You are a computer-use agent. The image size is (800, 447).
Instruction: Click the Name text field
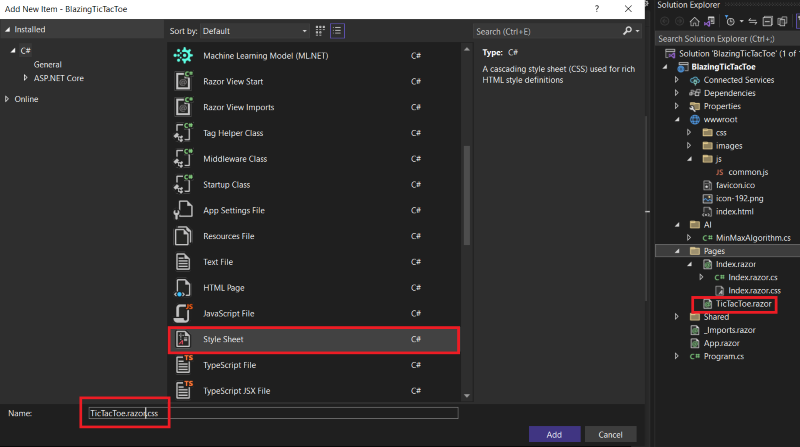pyautogui.click(x=273, y=413)
